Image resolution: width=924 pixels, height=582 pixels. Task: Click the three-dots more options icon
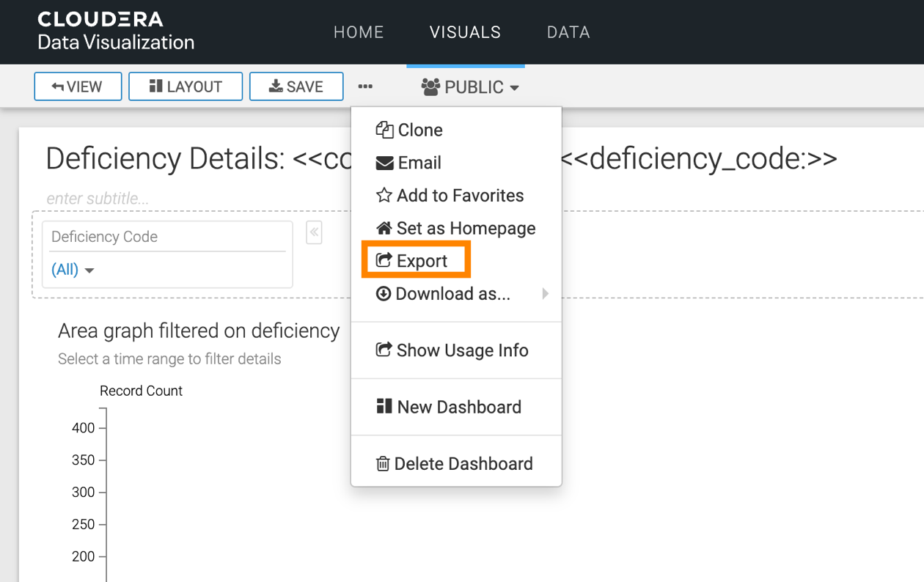click(365, 86)
